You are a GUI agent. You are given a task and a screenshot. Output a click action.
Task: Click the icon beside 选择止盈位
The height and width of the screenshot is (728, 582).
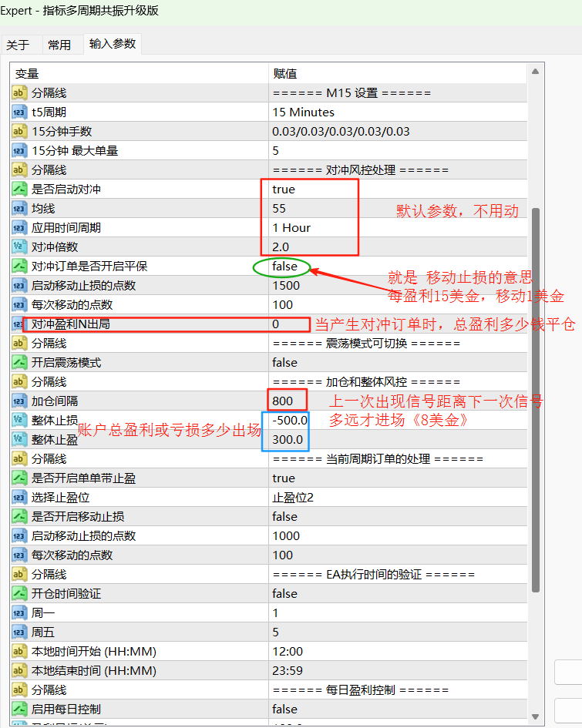(19, 498)
